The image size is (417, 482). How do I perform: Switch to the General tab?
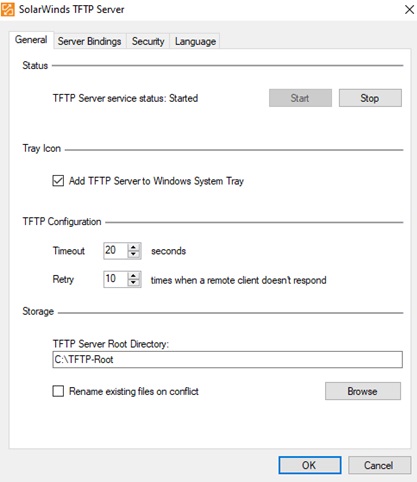pyautogui.click(x=31, y=40)
